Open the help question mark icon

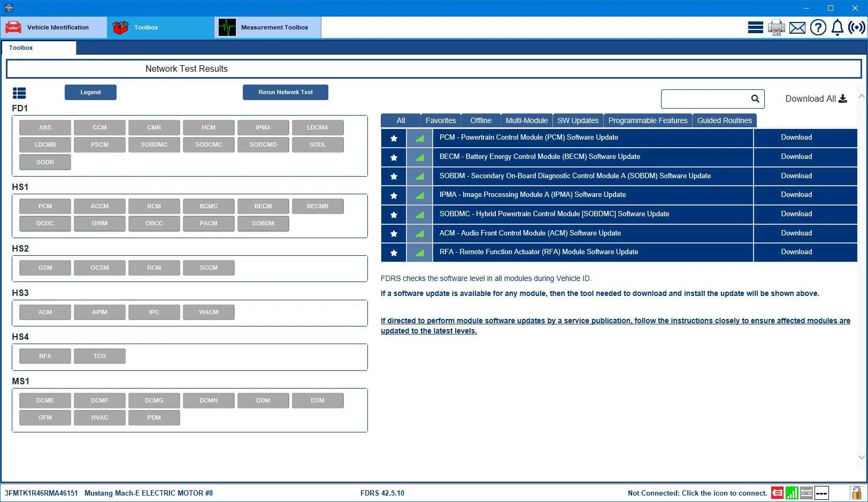click(818, 27)
